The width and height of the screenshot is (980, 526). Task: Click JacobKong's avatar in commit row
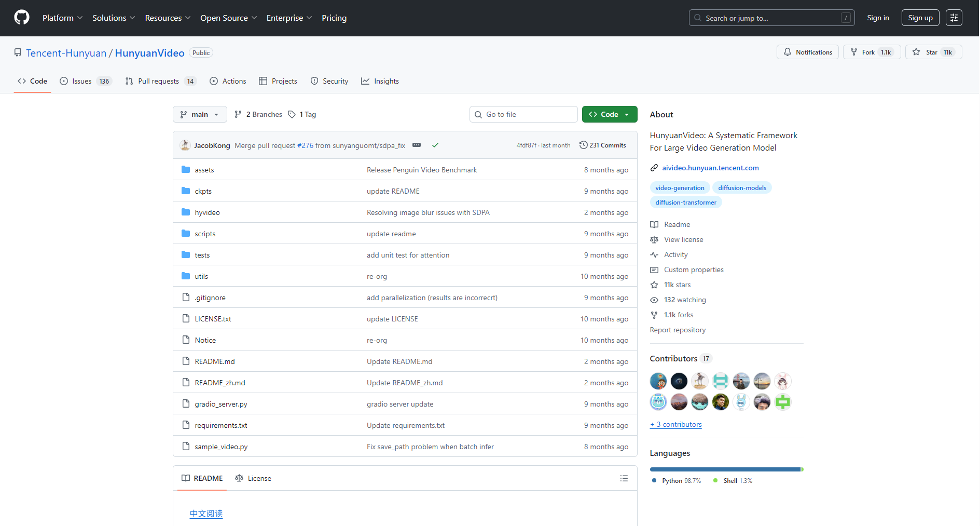[x=185, y=145]
